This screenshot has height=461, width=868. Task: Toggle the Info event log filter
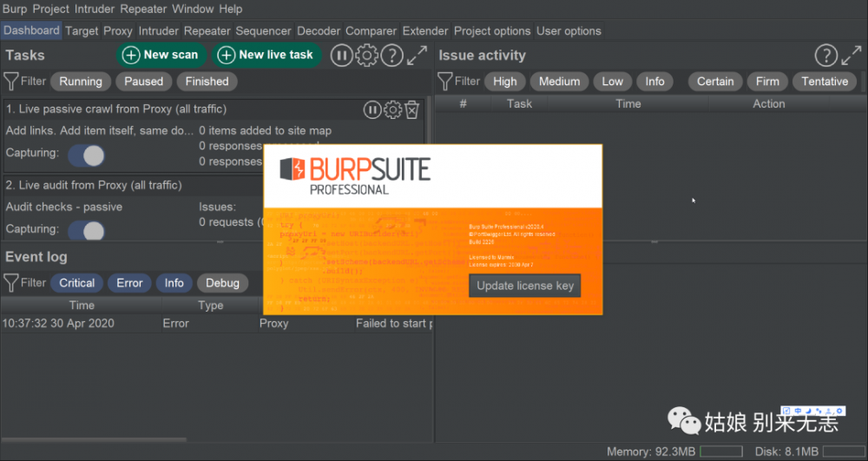174,283
